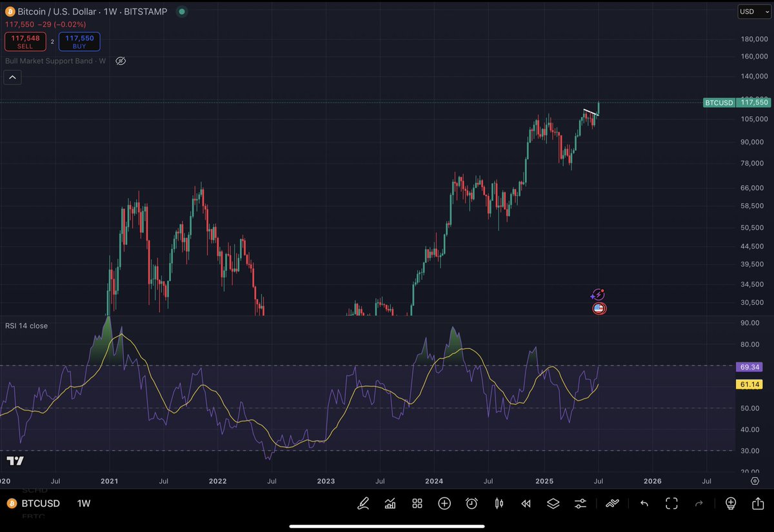Screen dimensions: 774x532
Task: Collapse the indicator legend chevron
Action: pyautogui.click(x=13, y=78)
